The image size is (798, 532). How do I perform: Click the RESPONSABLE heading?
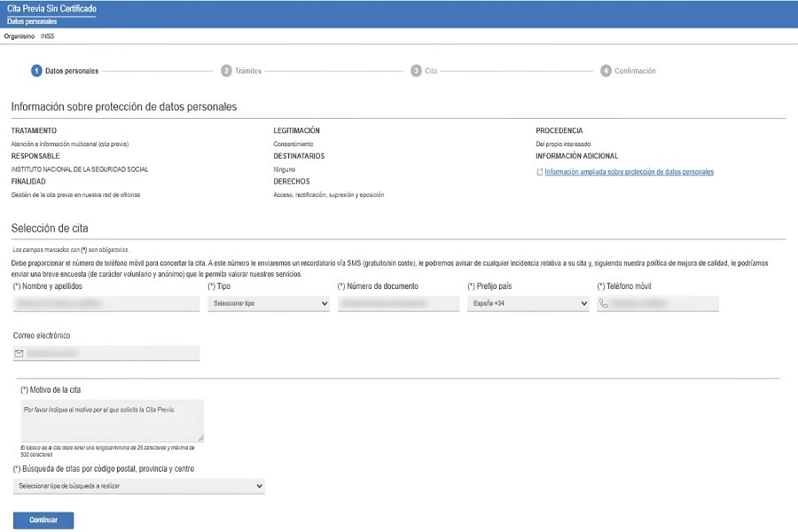pyautogui.click(x=35, y=156)
